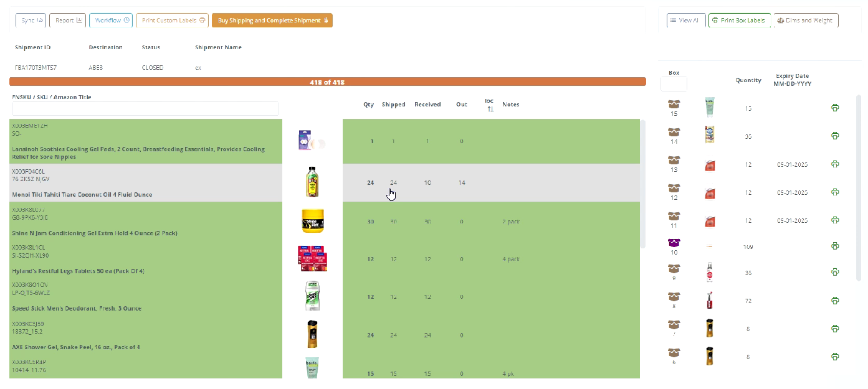Click Print Custom Labels

[173, 21]
